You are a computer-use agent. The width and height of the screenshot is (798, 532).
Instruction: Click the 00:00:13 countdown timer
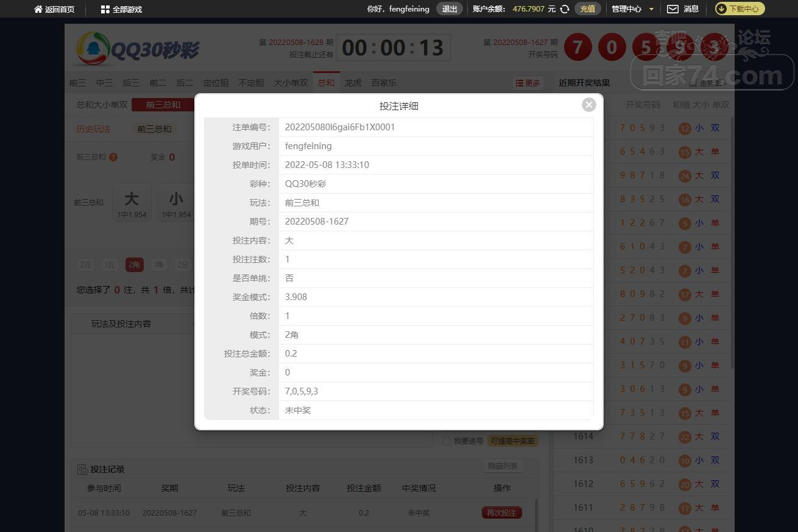393,47
